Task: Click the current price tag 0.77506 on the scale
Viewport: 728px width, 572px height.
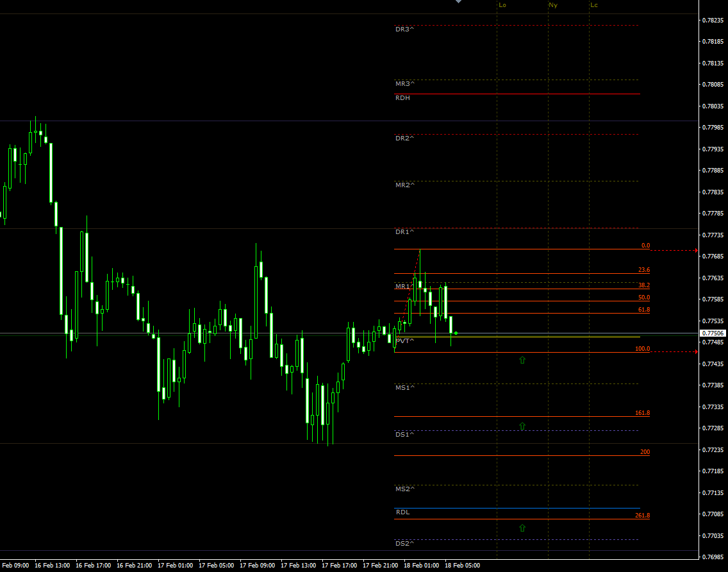Action: click(713, 333)
